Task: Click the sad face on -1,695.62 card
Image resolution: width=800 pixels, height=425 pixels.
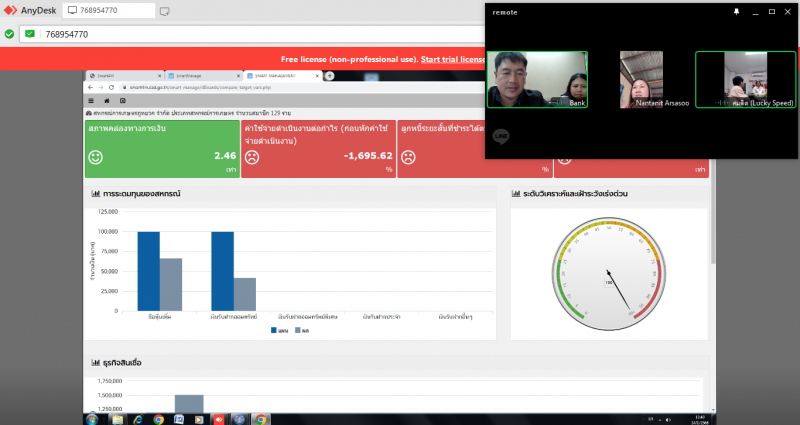Action: coord(252,157)
